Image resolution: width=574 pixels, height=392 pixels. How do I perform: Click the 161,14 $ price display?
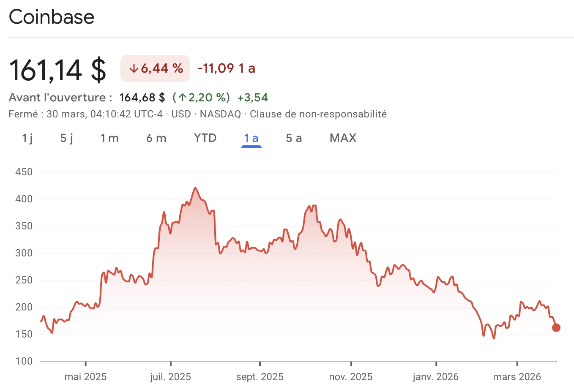point(57,69)
